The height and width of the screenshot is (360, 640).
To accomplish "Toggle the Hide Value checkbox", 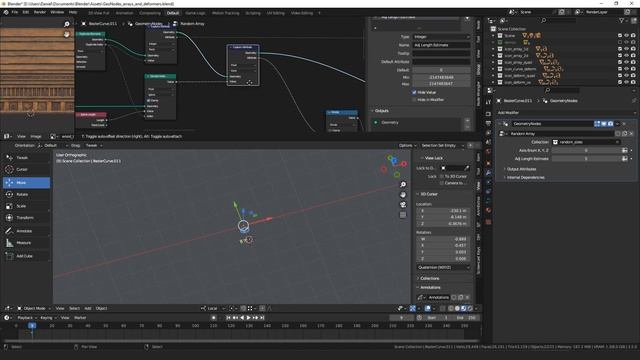I will click(x=414, y=93).
